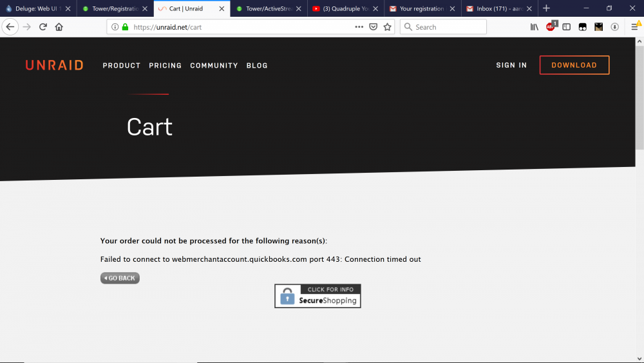644x363 pixels.
Task: Click the browser Search field
Action: (x=444, y=27)
